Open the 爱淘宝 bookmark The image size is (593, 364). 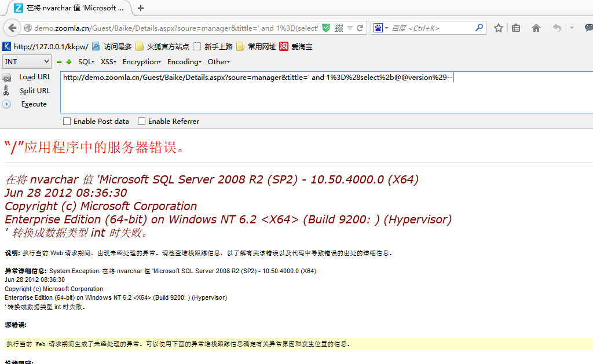(x=296, y=46)
